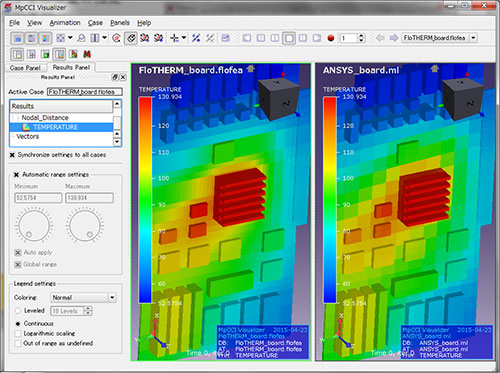The height and width of the screenshot is (373, 500).
Task: Enable Logarithmic scaling checkbox
Action: click(x=18, y=333)
